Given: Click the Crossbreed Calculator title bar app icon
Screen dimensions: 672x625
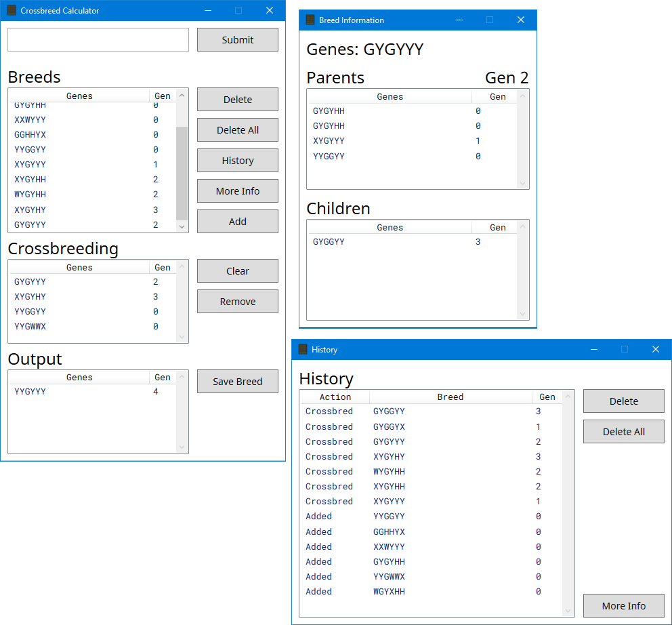Looking at the screenshot, I should (x=12, y=10).
